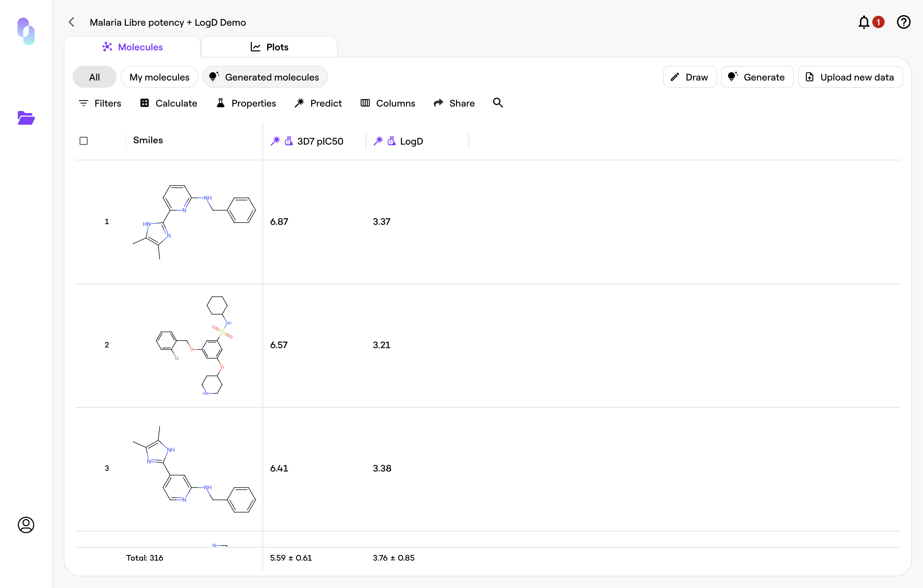Tick the select-all checkbox in table header

(x=84, y=141)
